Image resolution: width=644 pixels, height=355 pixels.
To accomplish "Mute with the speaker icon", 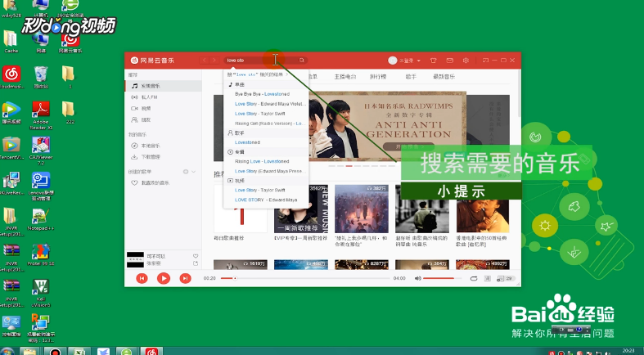I will (x=417, y=278).
